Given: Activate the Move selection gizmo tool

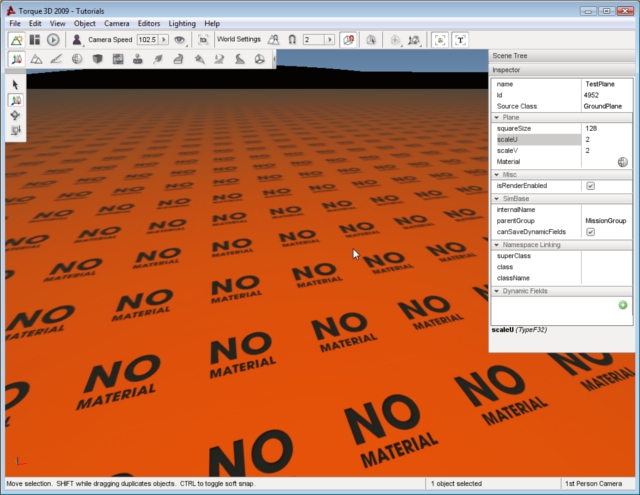Looking at the screenshot, I should pyautogui.click(x=16, y=101).
